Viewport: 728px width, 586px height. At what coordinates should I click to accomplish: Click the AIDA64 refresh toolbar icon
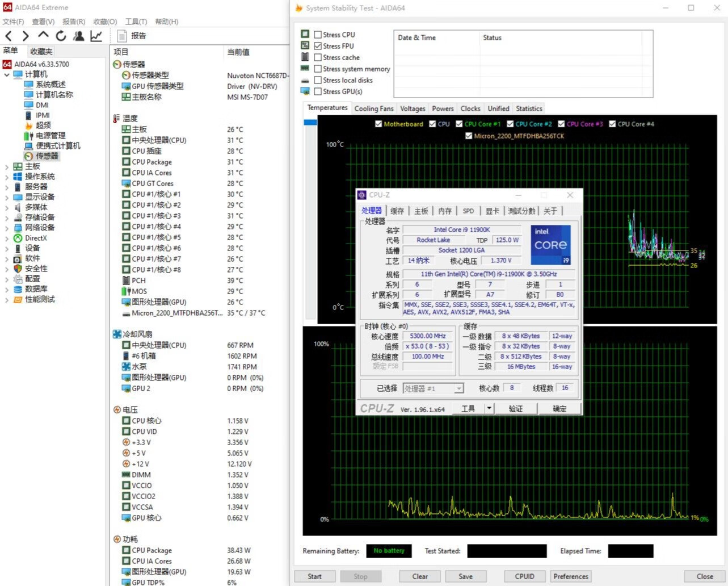(61, 36)
